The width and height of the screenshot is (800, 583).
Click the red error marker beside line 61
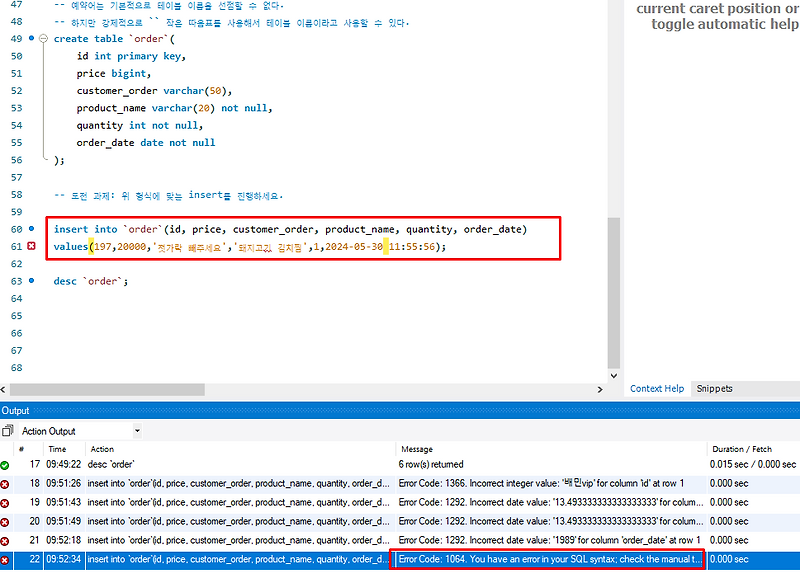(30, 246)
